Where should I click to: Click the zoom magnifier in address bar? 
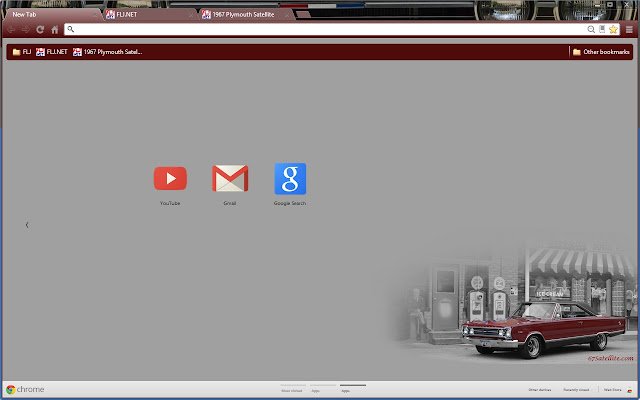click(x=591, y=29)
